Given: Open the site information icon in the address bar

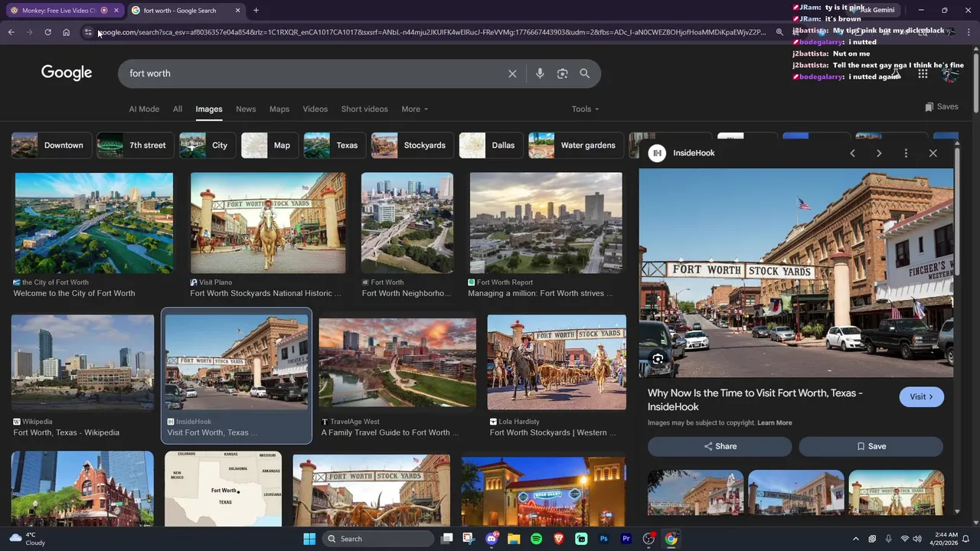Looking at the screenshot, I should [88, 32].
